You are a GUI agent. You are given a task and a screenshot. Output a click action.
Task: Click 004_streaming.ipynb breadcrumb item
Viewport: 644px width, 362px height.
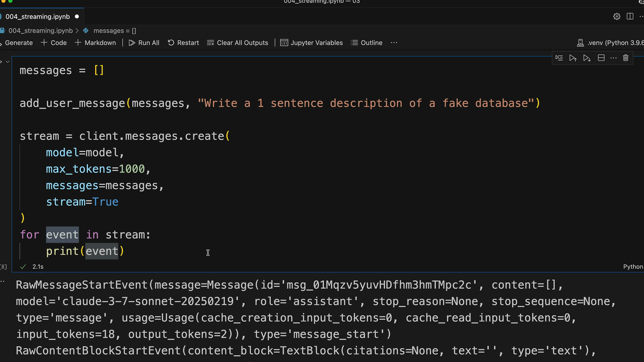tap(40, 31)
